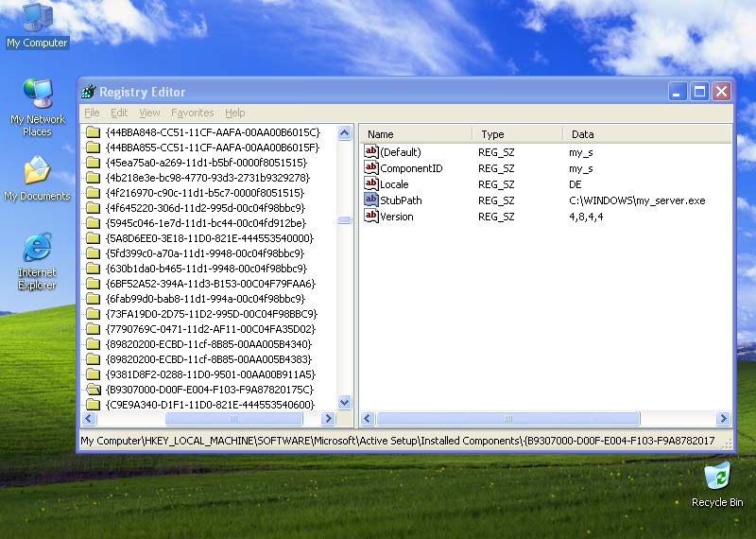Select the Internet Explorer desktop icon
Viewport: 756px width, 539px height.
(37, 262)
